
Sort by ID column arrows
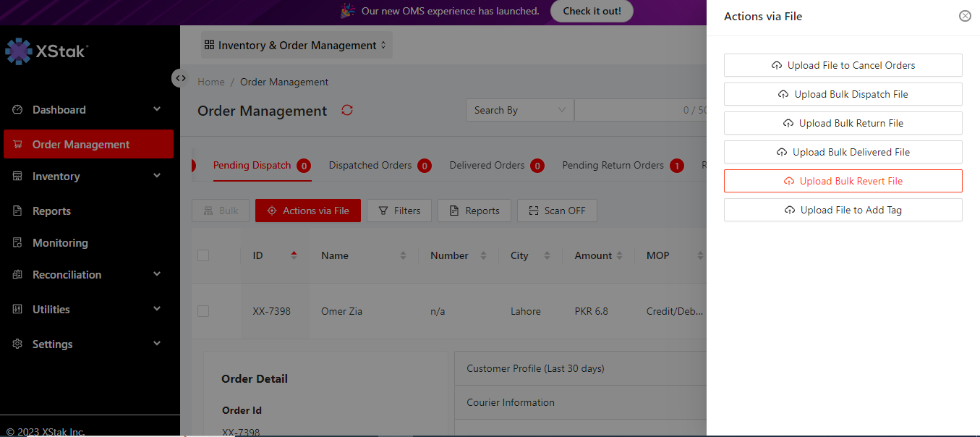(x=294, y=255)
